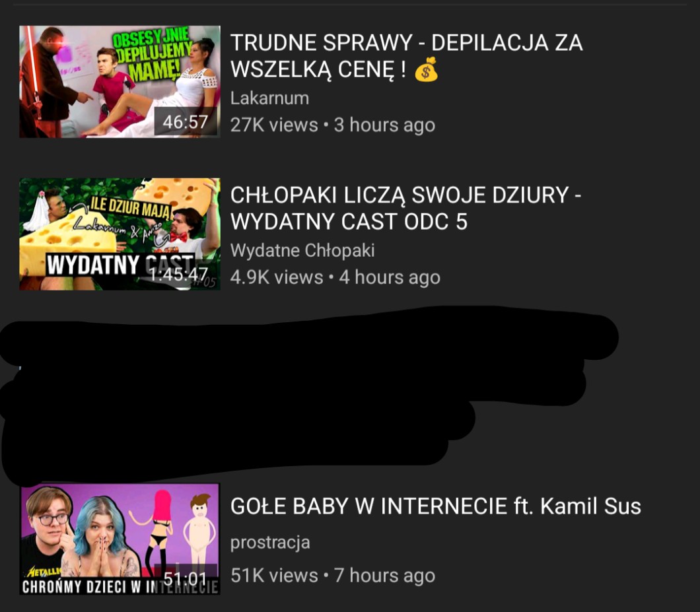Click the CHROŃMY DZIECI W INTERNECIE caption
The height and width of the screenshot is (612, 700).
[120, 586]
